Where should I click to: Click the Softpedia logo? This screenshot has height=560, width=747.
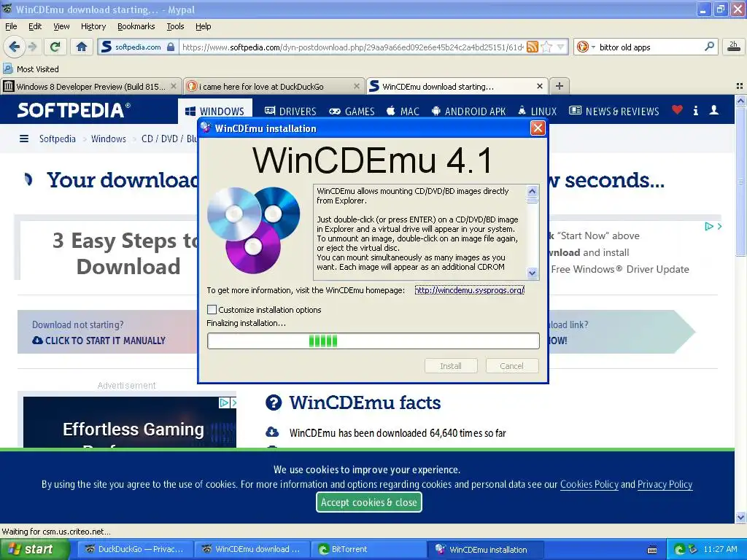tap(74, 110)
